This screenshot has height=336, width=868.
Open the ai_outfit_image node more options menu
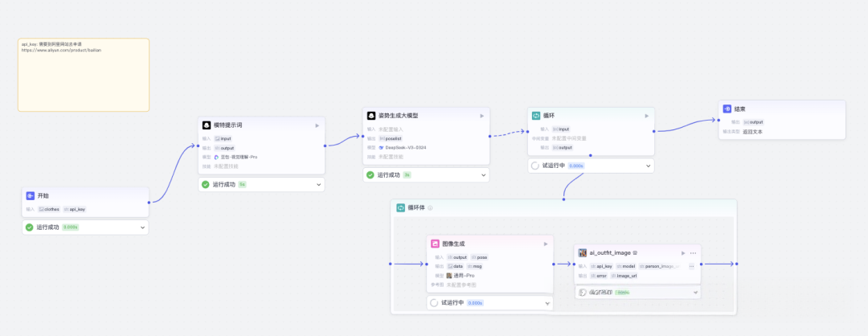693,252
